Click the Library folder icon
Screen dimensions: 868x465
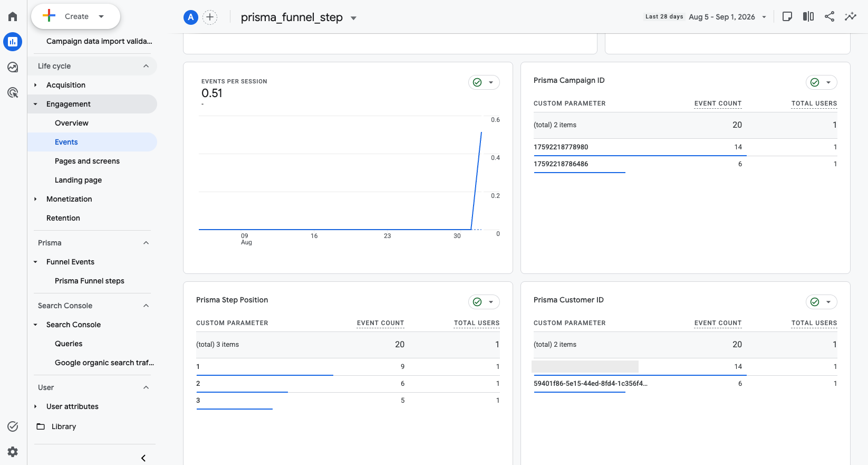pyautogui.click(x=41, y=426)
